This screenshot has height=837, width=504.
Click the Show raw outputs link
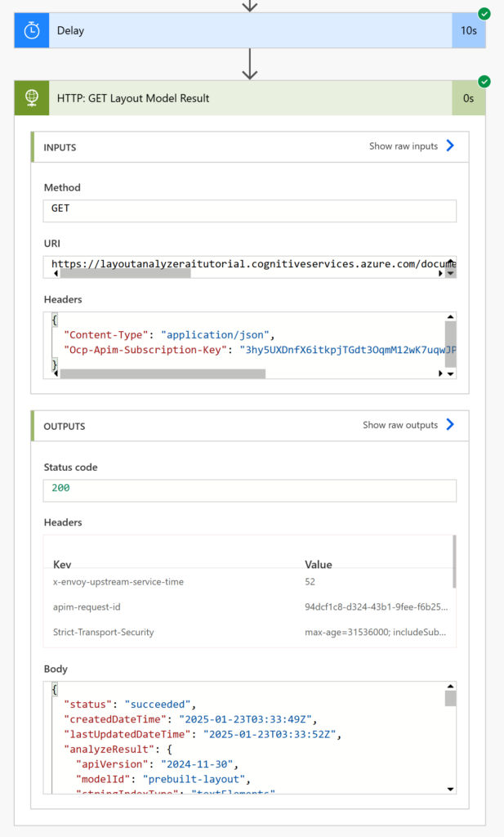click(x=400, y=425)
